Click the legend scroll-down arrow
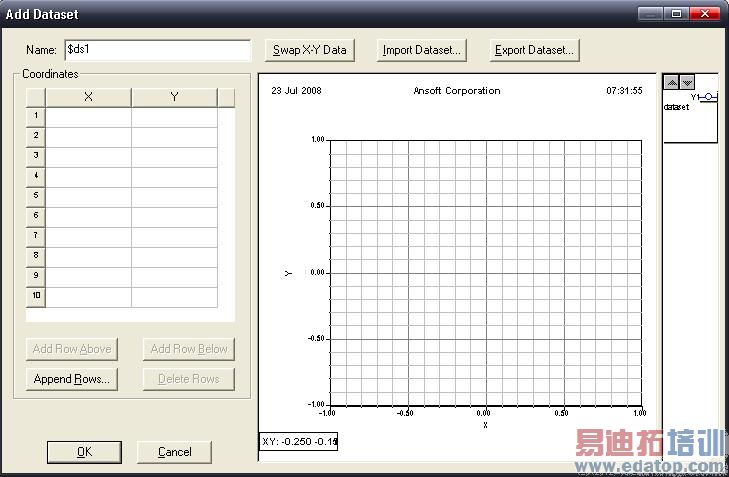 (x=687, y=83)
